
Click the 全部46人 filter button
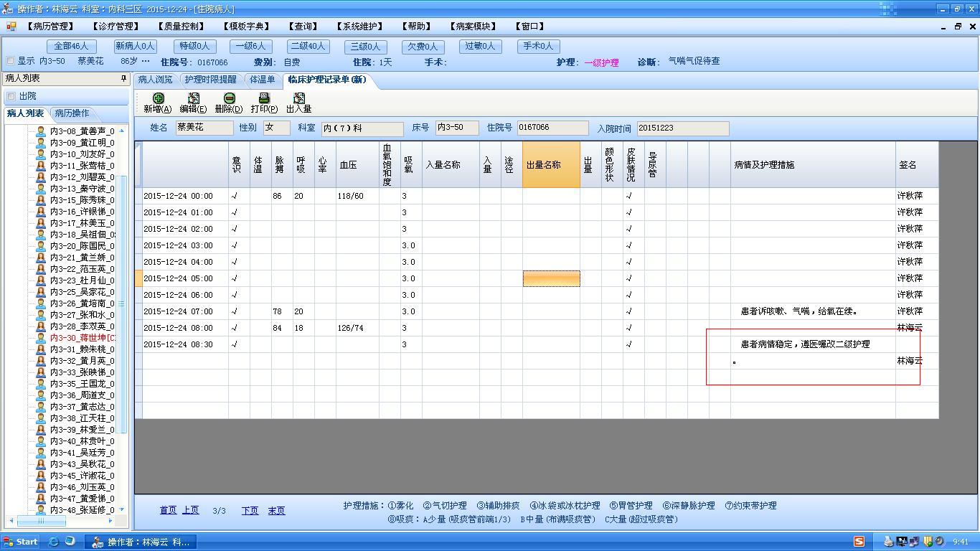pos(71,46)
